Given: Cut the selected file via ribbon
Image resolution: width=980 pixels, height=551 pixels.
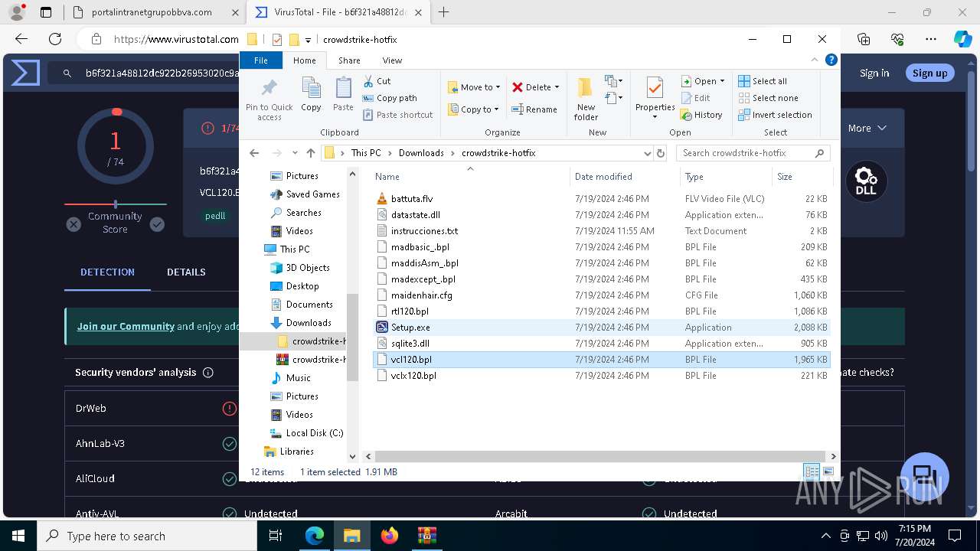Looking at the screenshot, I should tap(377, 80).
